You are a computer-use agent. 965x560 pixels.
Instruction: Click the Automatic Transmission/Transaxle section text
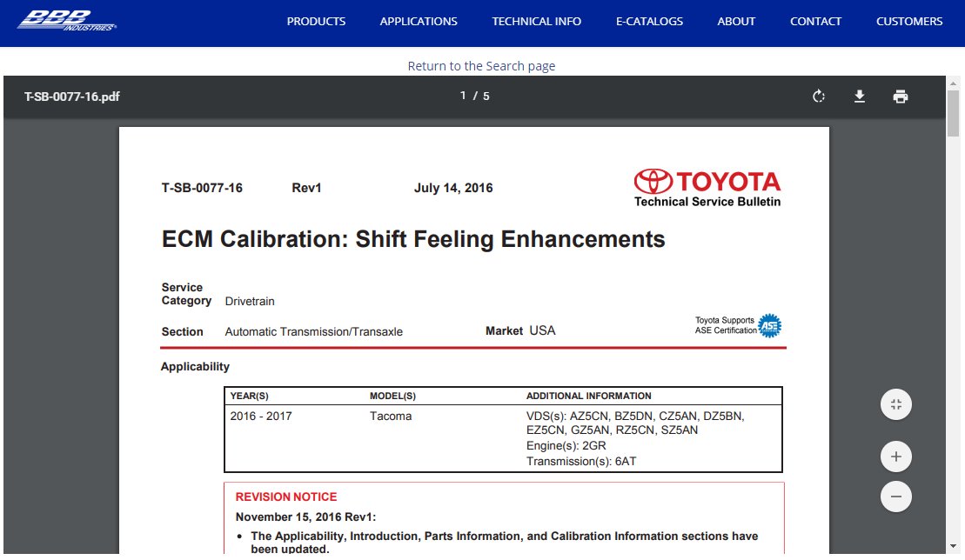click(x=314, y=332)
